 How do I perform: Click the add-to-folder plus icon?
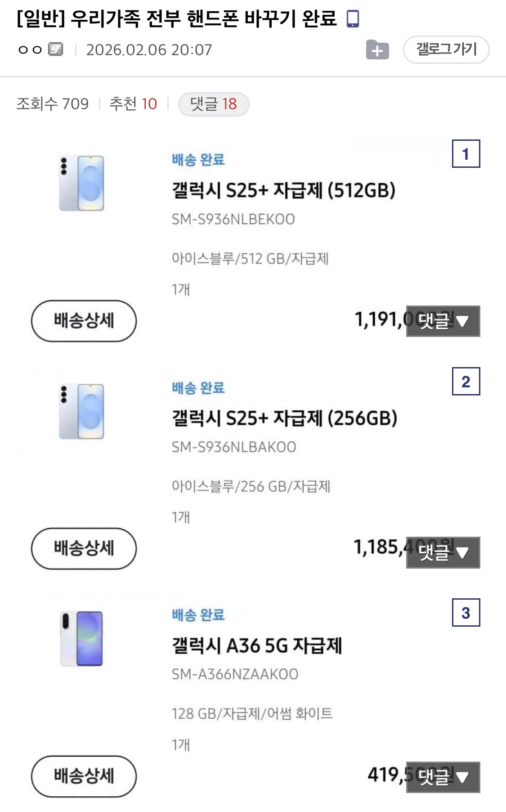(x=377, y=50)
